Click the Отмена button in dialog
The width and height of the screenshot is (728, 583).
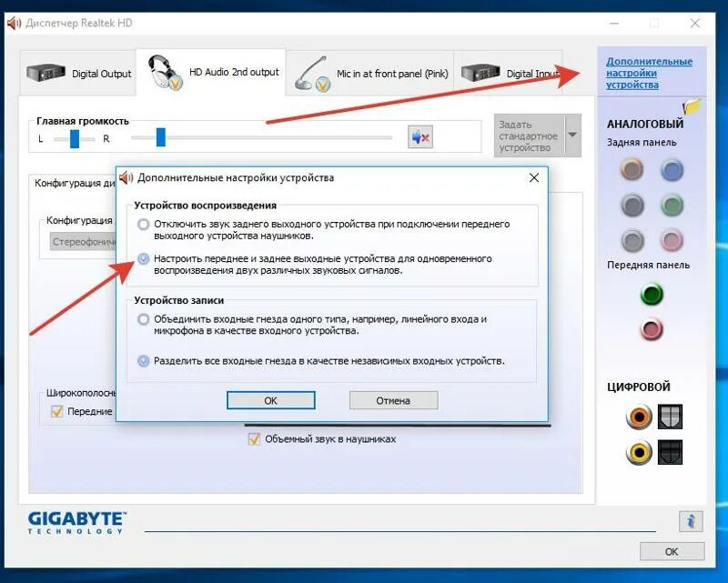tap(393, 400)
